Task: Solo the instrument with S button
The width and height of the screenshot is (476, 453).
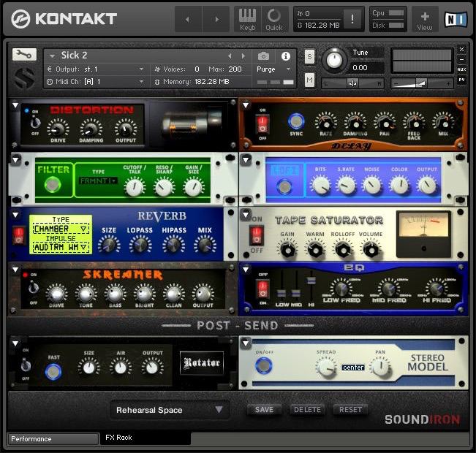Action: (309, 57)
